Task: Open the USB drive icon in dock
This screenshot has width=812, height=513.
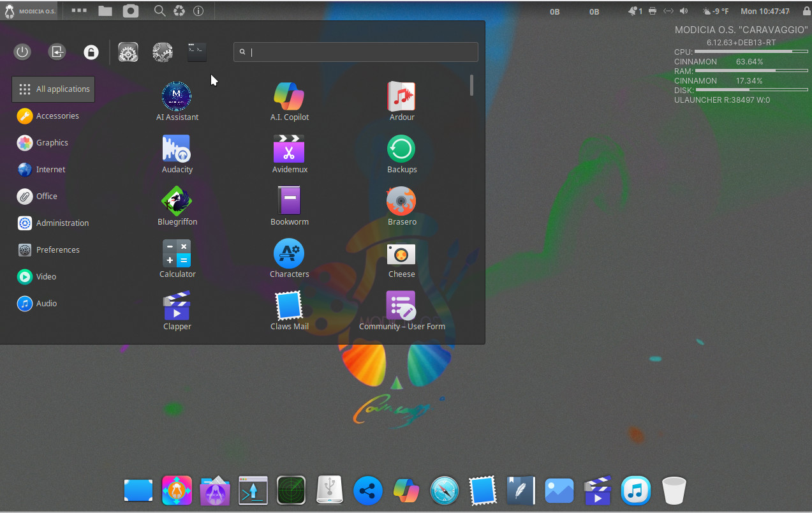Action: pyautogui.click(x=330, y=491)
